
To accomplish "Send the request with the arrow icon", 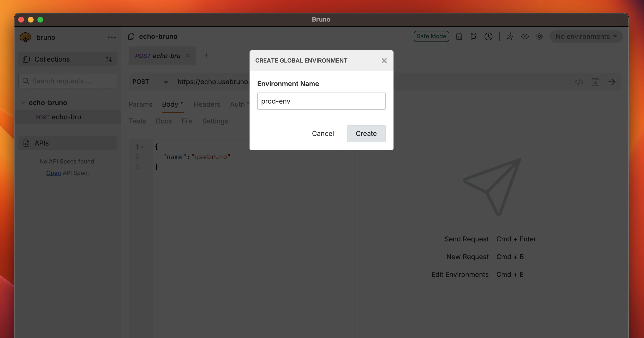I will [612, 82].
